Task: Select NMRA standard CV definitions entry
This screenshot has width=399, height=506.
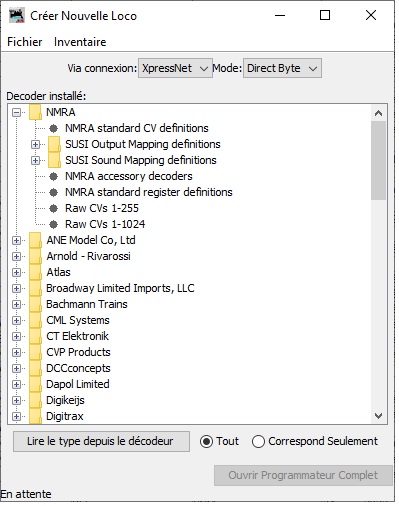Action: coord(137,128)
